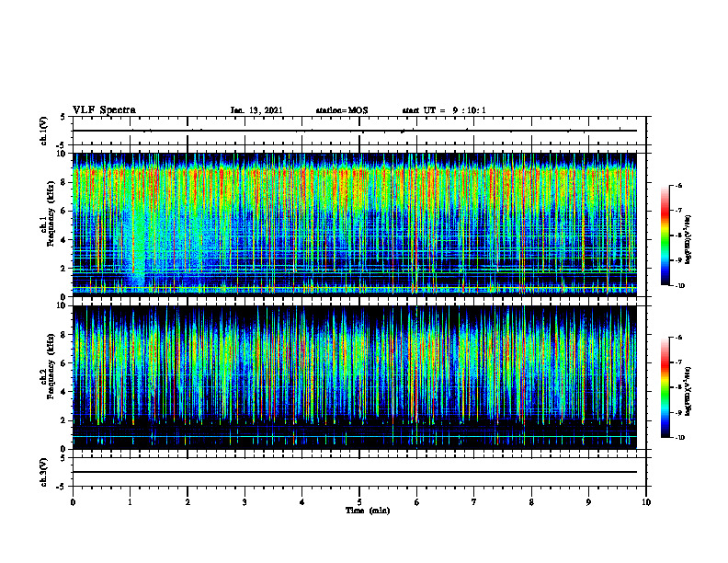This screenshot has width=728, height=563.
Task: Click the "-8" label on the ch.1 color bar
Action: [678, 236]
